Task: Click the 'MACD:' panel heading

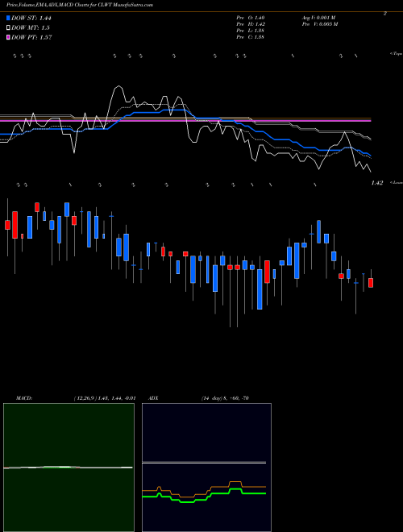Action: pyautogui.click(x=24, y=398)
